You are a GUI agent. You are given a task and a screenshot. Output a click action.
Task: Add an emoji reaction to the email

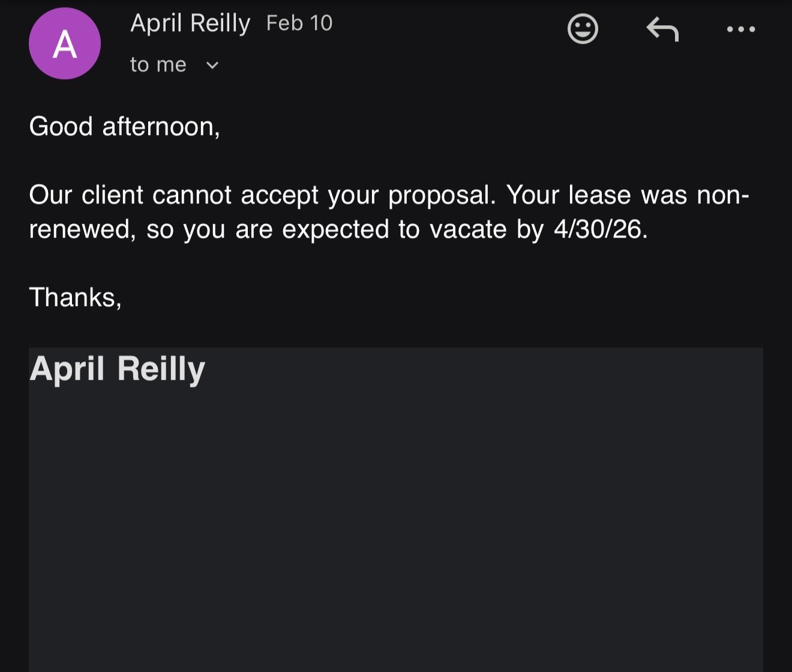(x=583, y=29)
